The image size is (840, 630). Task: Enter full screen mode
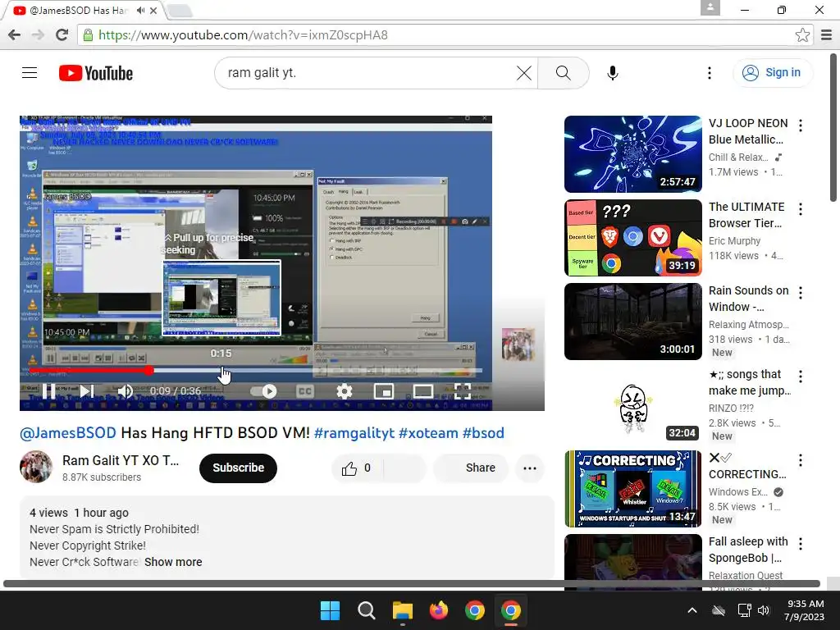tap(462, 391)
